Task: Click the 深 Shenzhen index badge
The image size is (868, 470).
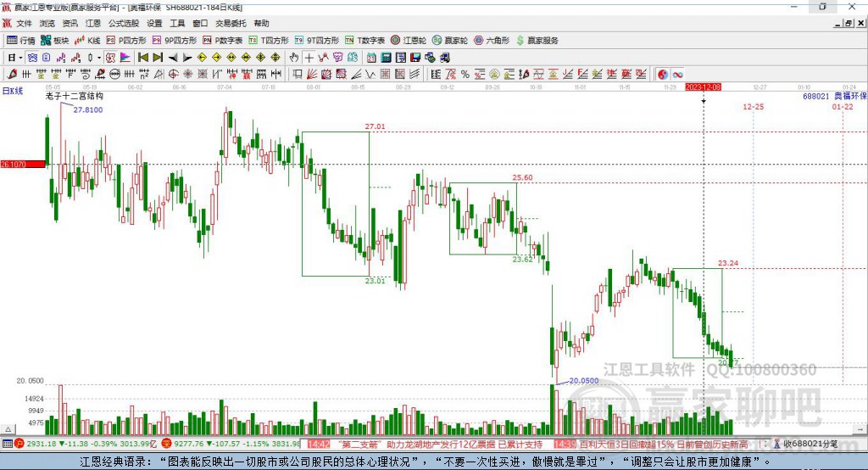Action: click(166, 444)
